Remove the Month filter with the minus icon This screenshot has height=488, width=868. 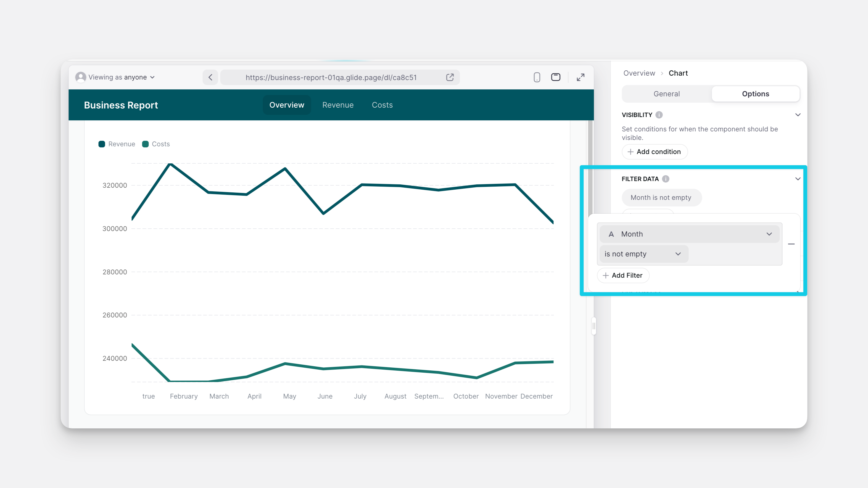click(x=792, y=244)
